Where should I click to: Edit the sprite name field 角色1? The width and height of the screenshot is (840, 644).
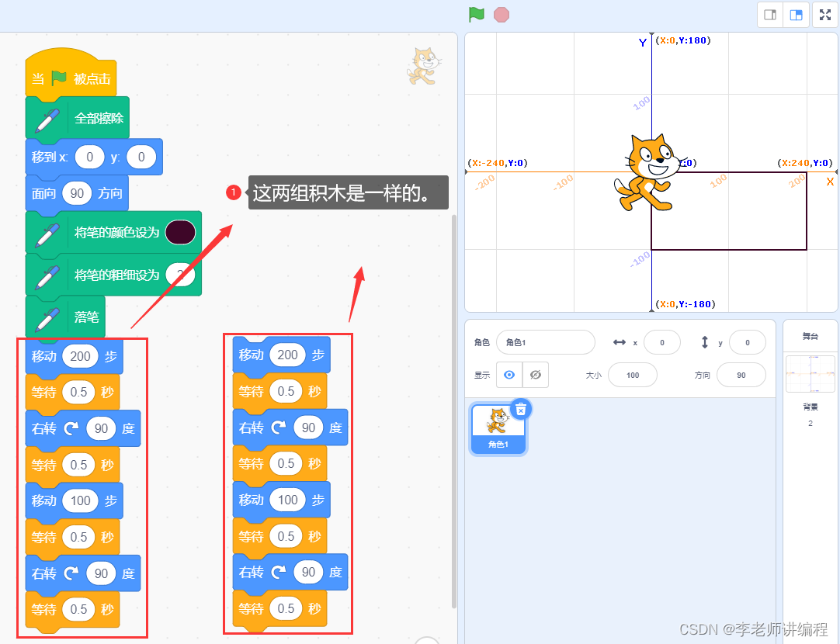click(x=545, y=342)
